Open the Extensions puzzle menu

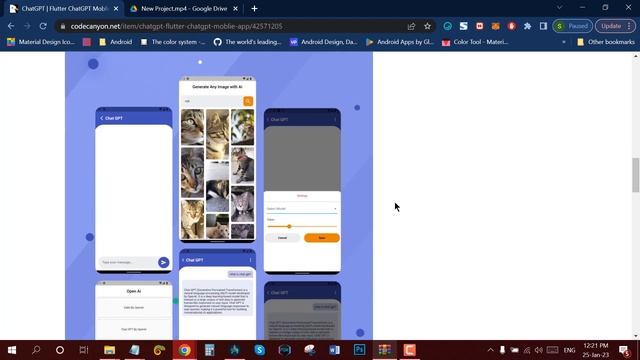tap(527, 26)
